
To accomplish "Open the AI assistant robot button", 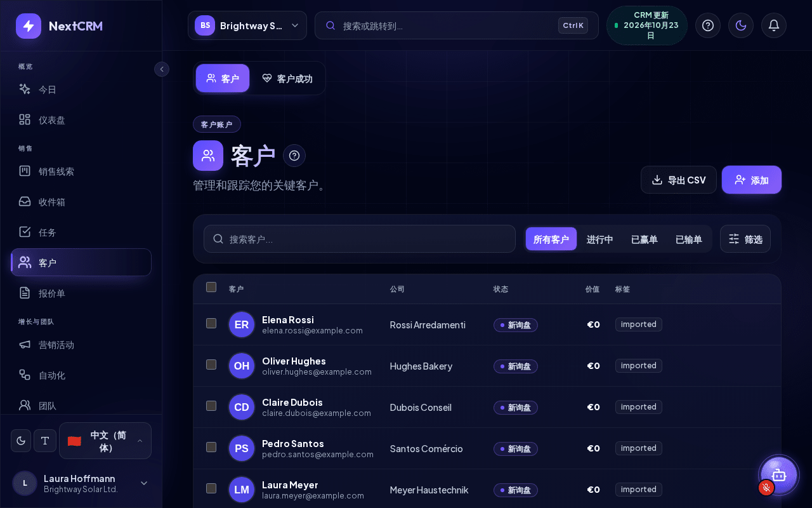I will (x=779, y=474).
